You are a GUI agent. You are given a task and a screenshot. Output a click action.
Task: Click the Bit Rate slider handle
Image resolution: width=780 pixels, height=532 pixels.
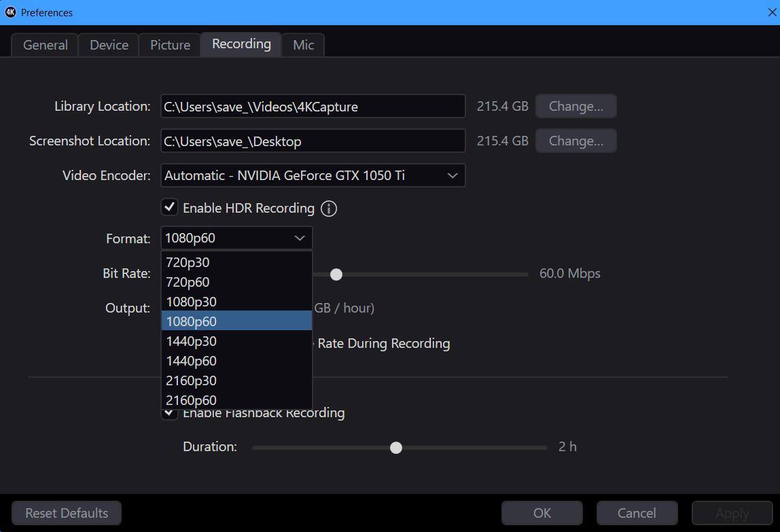[336, 274]
